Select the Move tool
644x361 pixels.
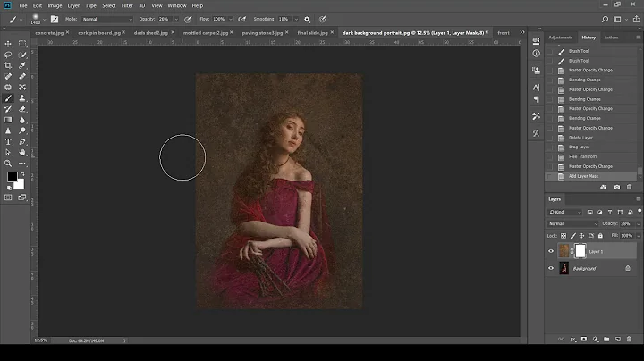8,43
